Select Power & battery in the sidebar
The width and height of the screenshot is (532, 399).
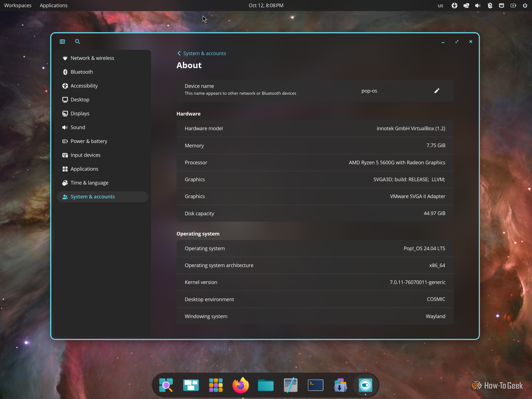[103, 141]
